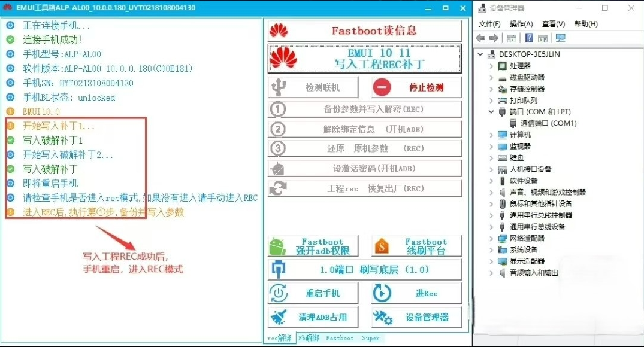Click EMUI 10 11 写入工程REC补丁 button

click(x=365, y=59)
